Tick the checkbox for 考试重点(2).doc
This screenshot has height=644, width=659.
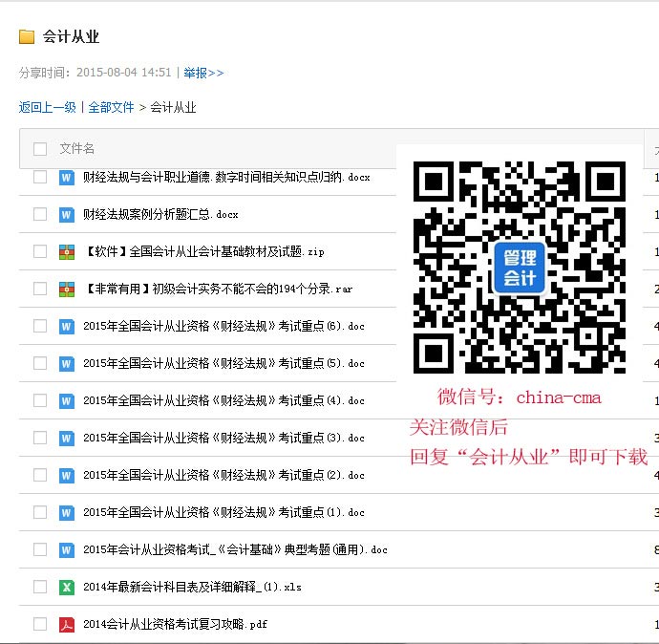click(40, 475)
